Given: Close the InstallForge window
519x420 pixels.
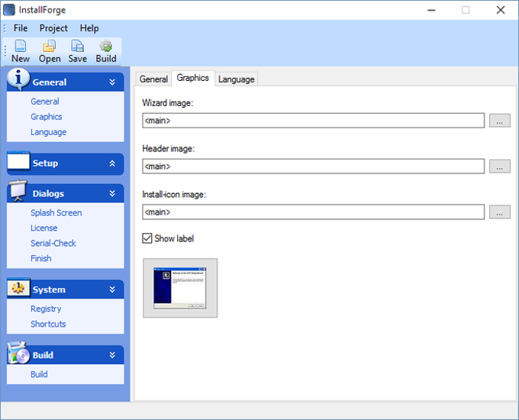Looking at the screenshot, I should pos(501,10).
